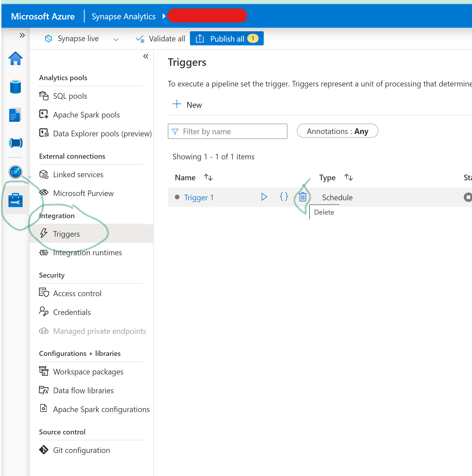Click the Apache Spark pools icon

coord(43,114)
